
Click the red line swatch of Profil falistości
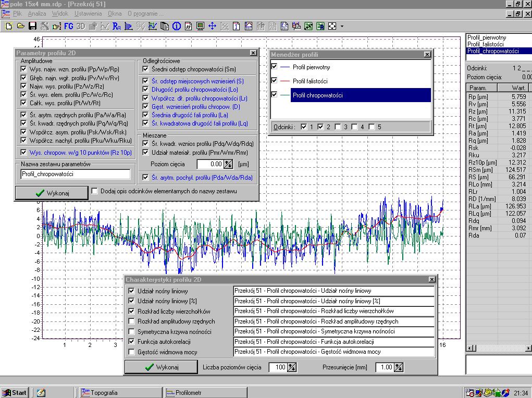[285, 81]
